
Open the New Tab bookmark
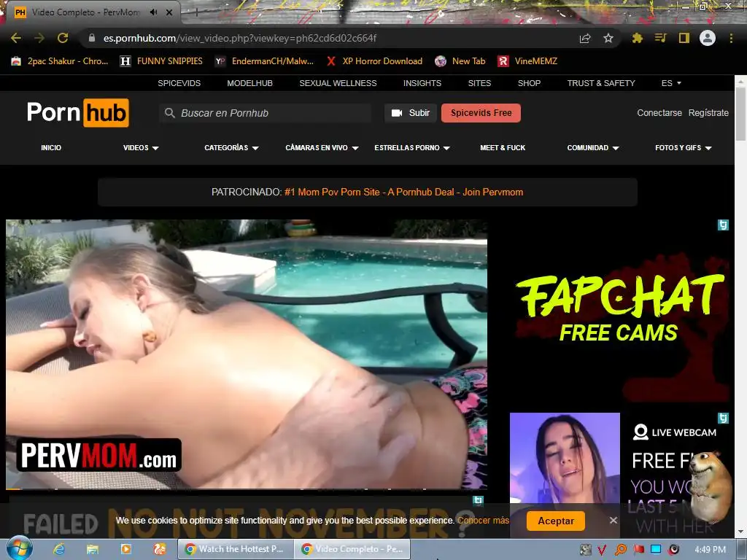pyautogui.click(x=460, y=61)
